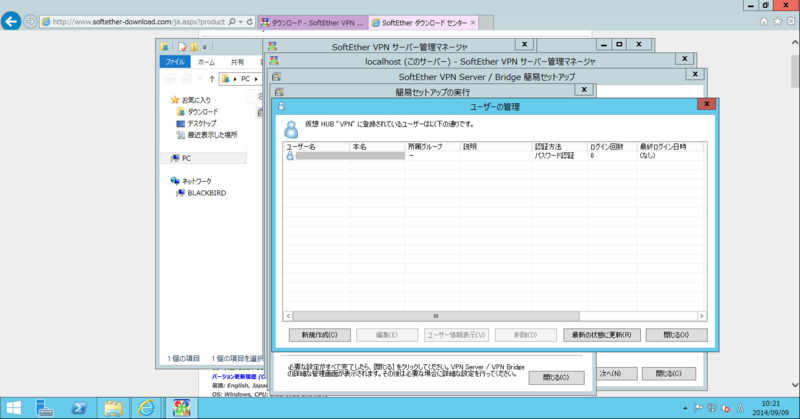This screenshot has width=800, height=419.
Task: Open ファイル tab in Explorer window
Action: coord(174,62)
